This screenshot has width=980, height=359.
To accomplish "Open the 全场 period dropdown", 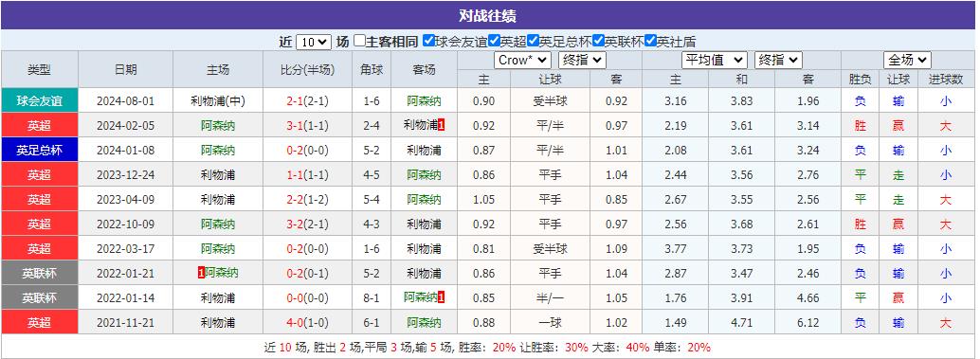I will click(908, 60).
